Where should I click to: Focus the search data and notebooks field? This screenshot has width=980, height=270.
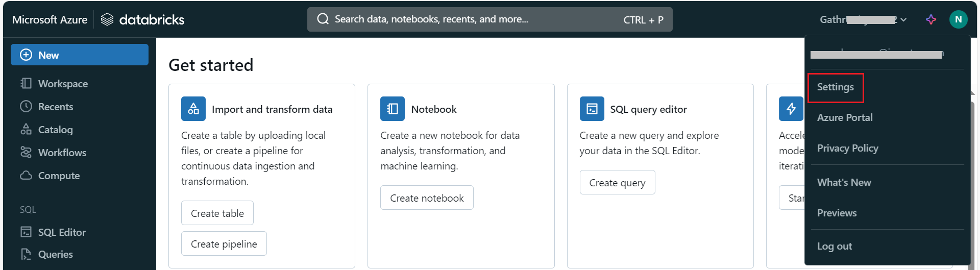coord(475,19)
